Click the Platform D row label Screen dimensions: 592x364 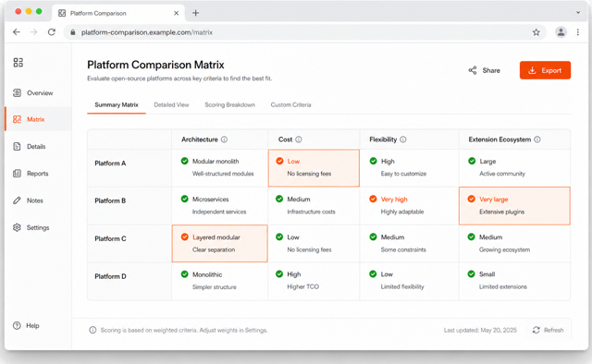coord(111,276)
